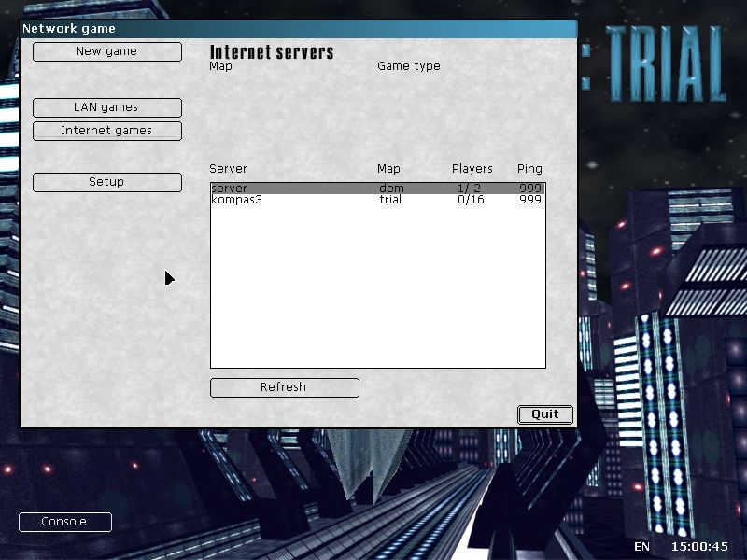
Task: Click the '1/ 2' players value
Action: pos(469,189)
